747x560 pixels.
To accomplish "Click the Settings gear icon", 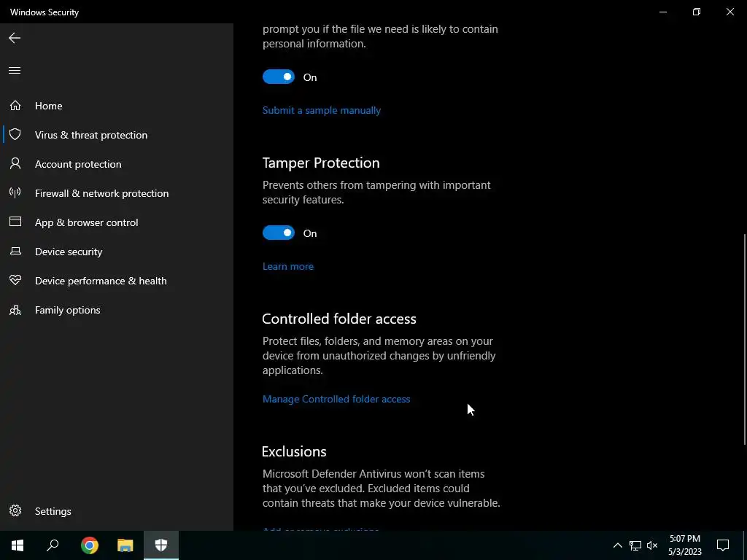I will pos(15,510).
